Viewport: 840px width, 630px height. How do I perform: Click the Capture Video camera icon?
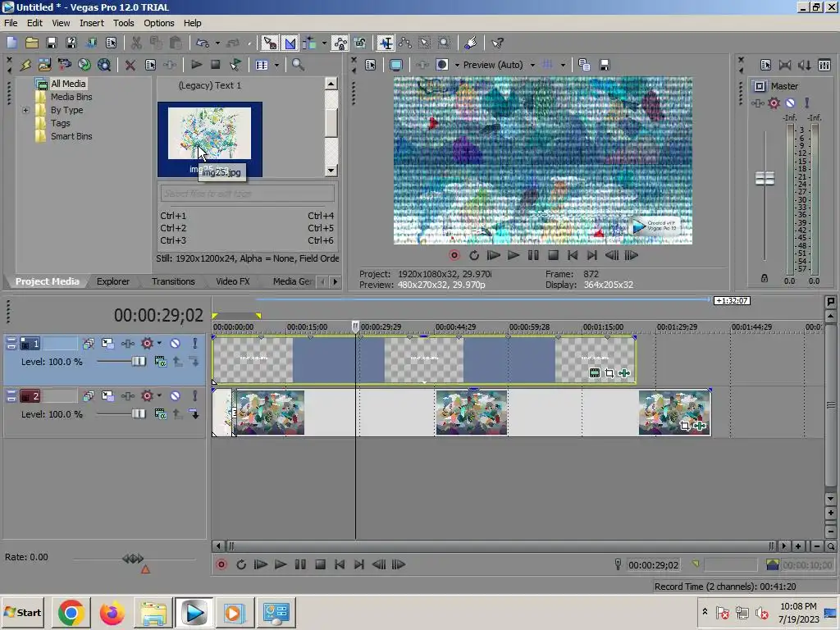point(64,65)
